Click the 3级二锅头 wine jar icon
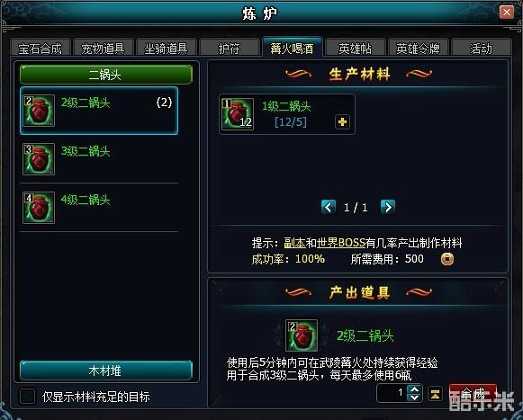523x420 pixels. [x=39, y=159]
